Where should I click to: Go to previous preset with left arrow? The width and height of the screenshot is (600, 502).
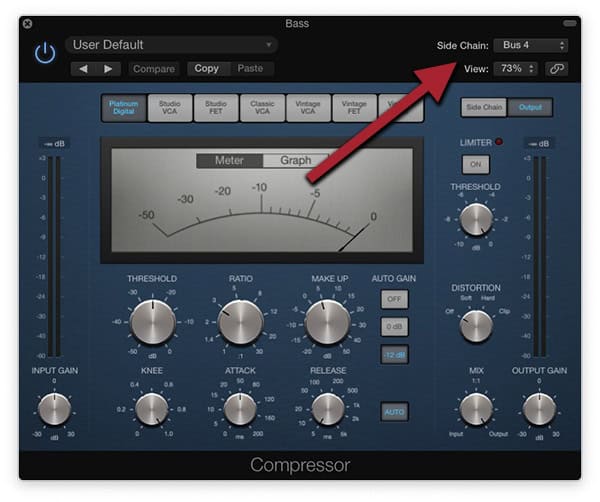pos(84,69)
